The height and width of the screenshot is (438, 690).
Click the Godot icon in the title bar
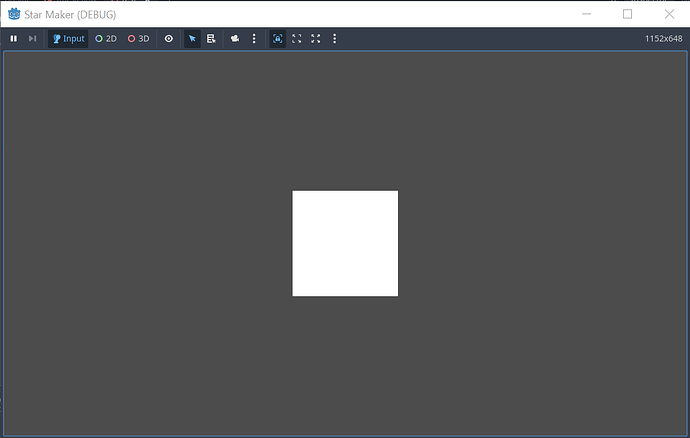(14, 14)
